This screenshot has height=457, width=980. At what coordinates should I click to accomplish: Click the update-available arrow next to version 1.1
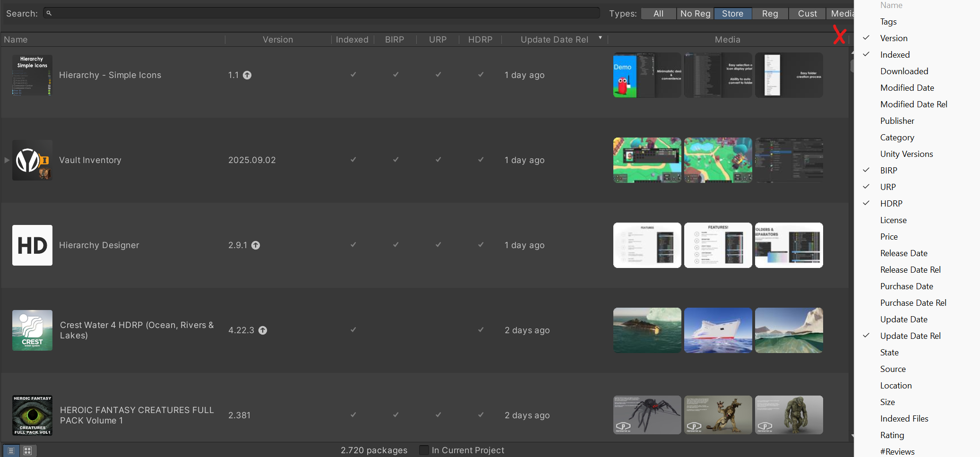coord(247,75)
